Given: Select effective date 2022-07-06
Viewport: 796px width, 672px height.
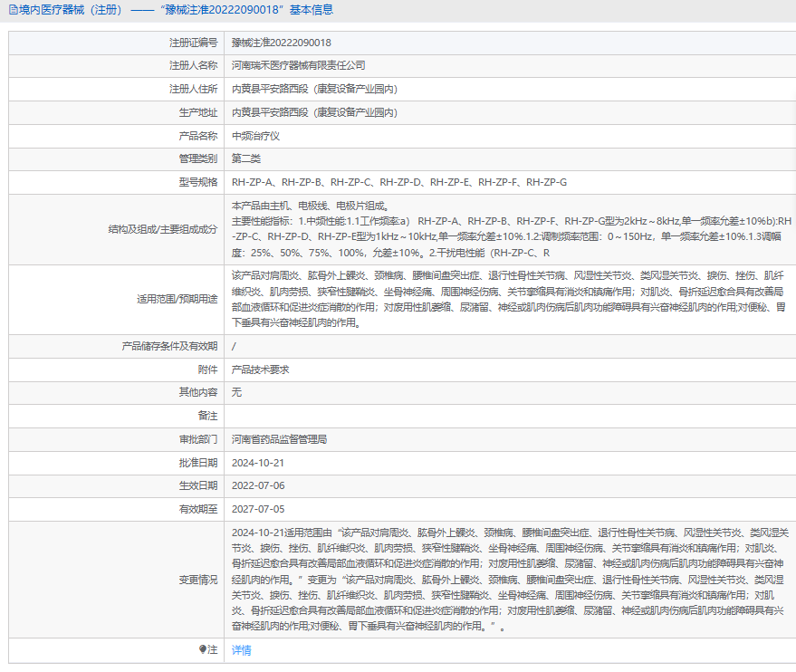Looking at the screenshot, I should tap(258, 485).
